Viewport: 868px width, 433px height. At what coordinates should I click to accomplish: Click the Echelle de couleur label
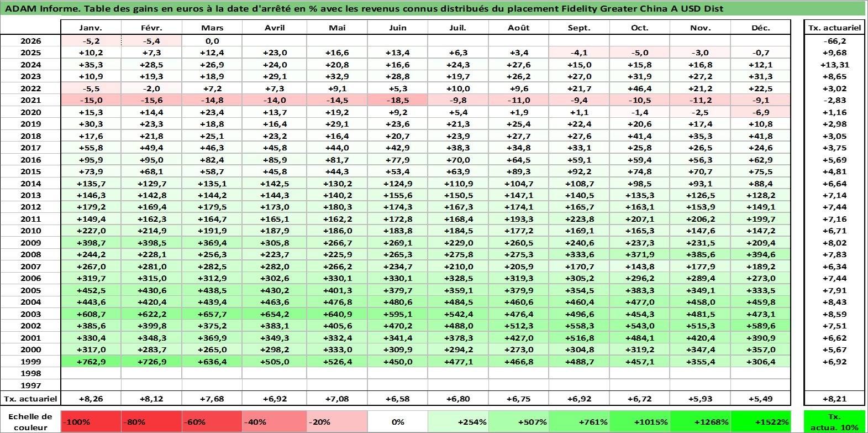pyautogui.click(x=30, y=421)
